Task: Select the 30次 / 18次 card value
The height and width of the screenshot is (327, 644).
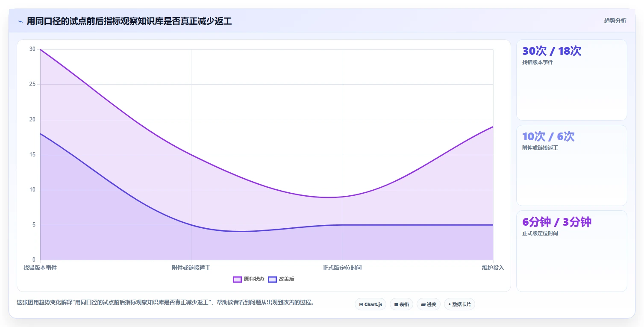Action: coord(552,51)
